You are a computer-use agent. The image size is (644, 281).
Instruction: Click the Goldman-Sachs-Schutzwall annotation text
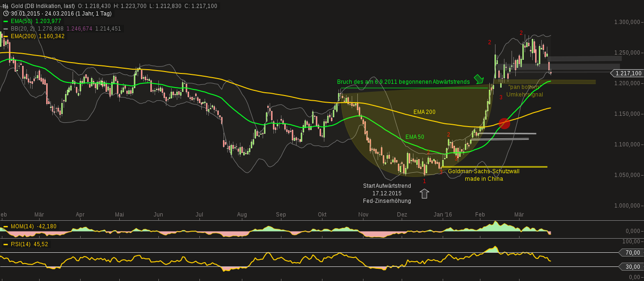(x=485, y=171)
